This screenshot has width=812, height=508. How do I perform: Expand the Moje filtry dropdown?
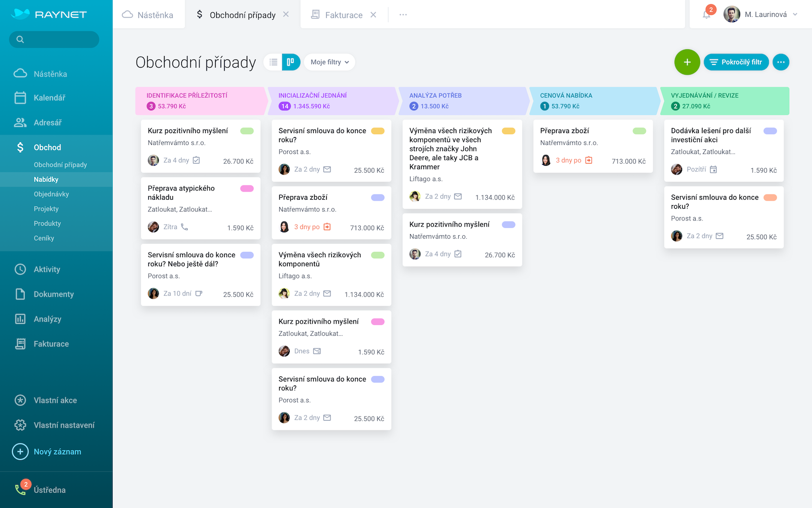[x=329, y=62]
